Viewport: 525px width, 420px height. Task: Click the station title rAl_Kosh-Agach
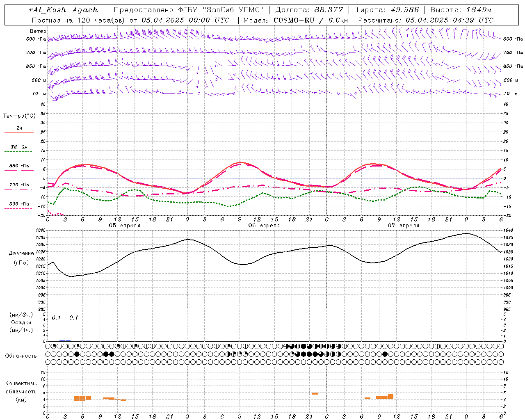pyautogui.click(x=64, y=10)
